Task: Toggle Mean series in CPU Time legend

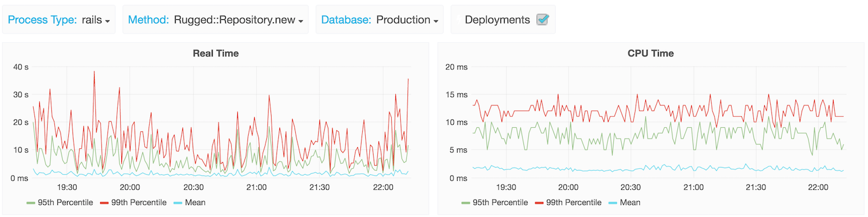Action: click(630, 203)
